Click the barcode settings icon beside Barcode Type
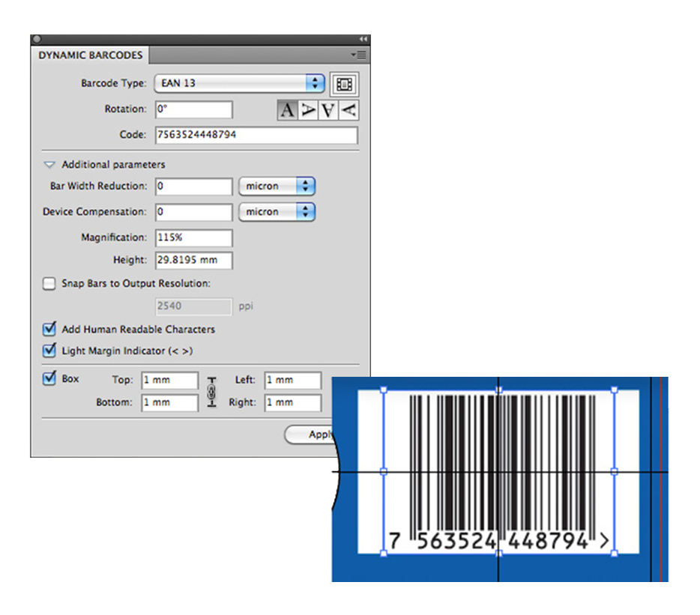Viewport: 700px width, 615px height. click(344, 84)
